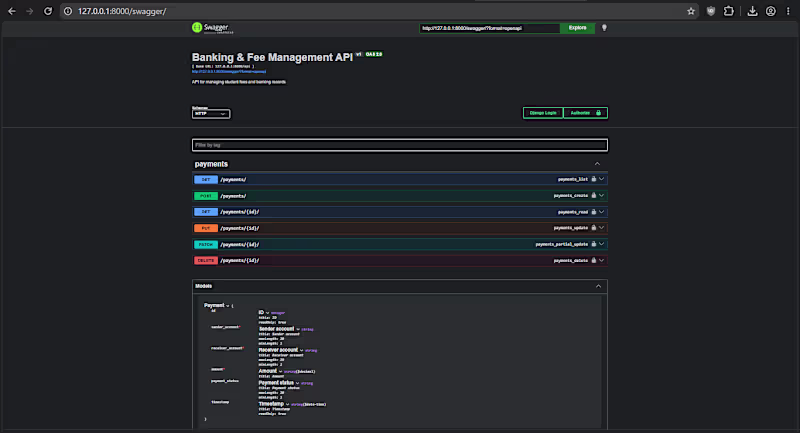
Task: Click the payments tag heading
Action: pyautogui.click(x=211, y=164)
